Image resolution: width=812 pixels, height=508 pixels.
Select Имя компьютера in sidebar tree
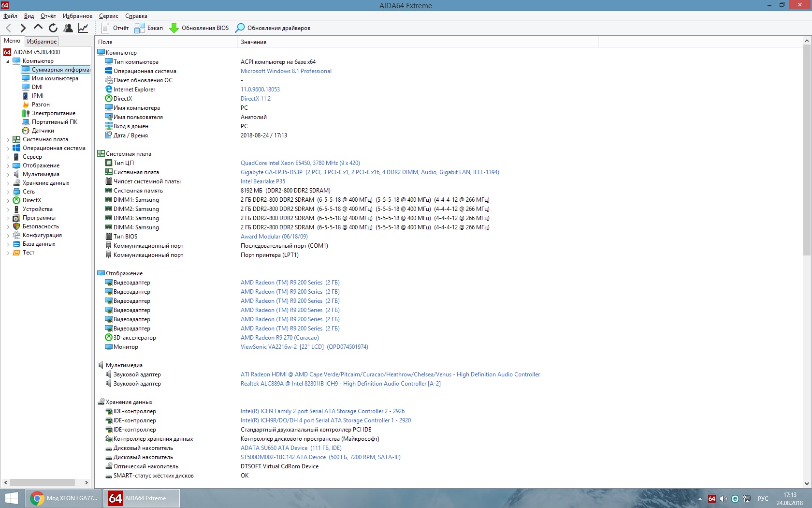point(55,78)
